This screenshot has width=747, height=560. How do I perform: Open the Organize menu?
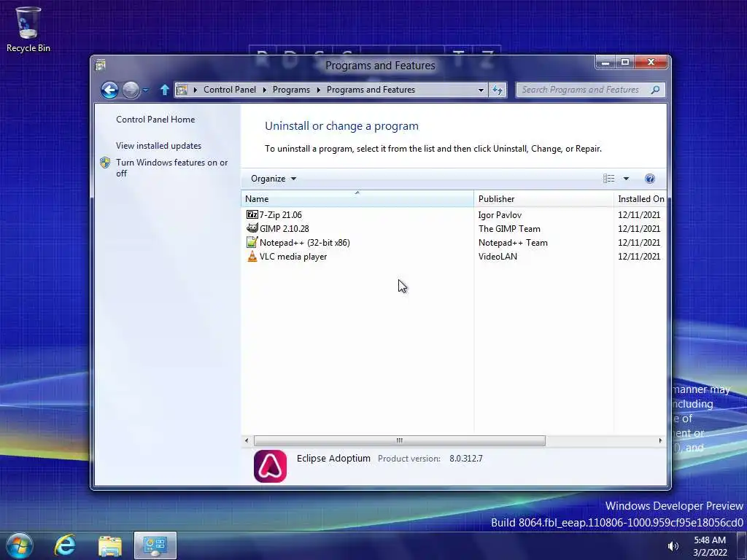click(x=274, y=179)
